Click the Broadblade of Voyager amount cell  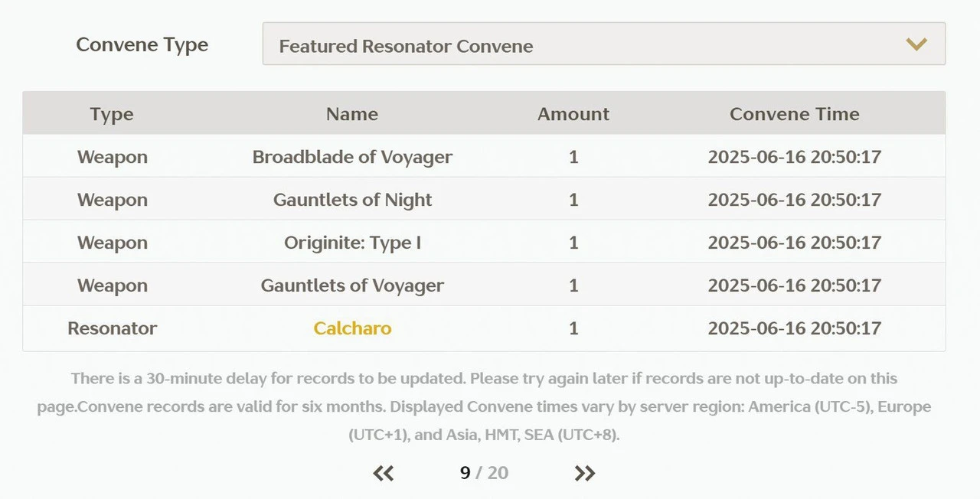point(573,157)
